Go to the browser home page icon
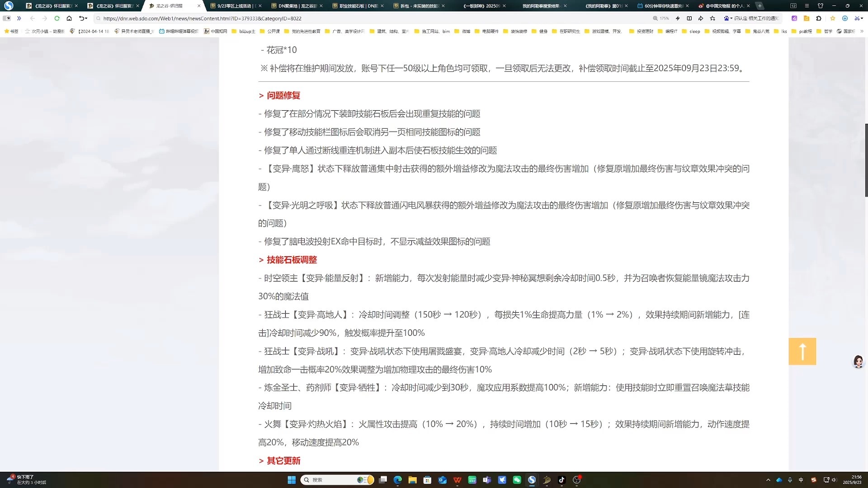Image resolution: width=868 pixels, height=488 pixels. coord(69,19)
